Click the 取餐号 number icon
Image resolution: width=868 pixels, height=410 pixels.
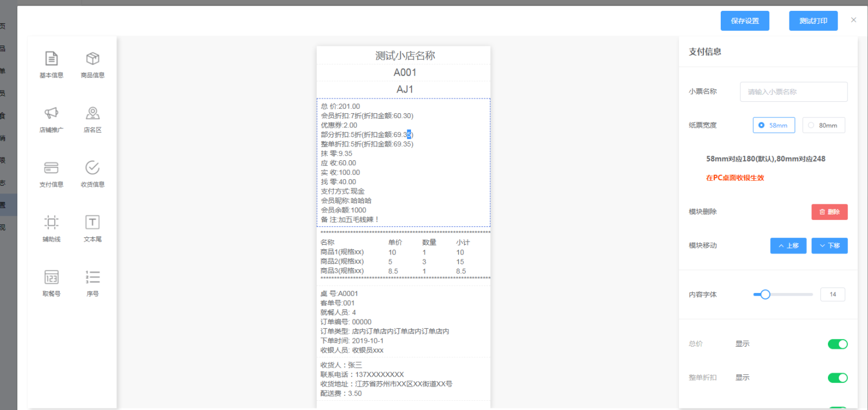(51, 277)
